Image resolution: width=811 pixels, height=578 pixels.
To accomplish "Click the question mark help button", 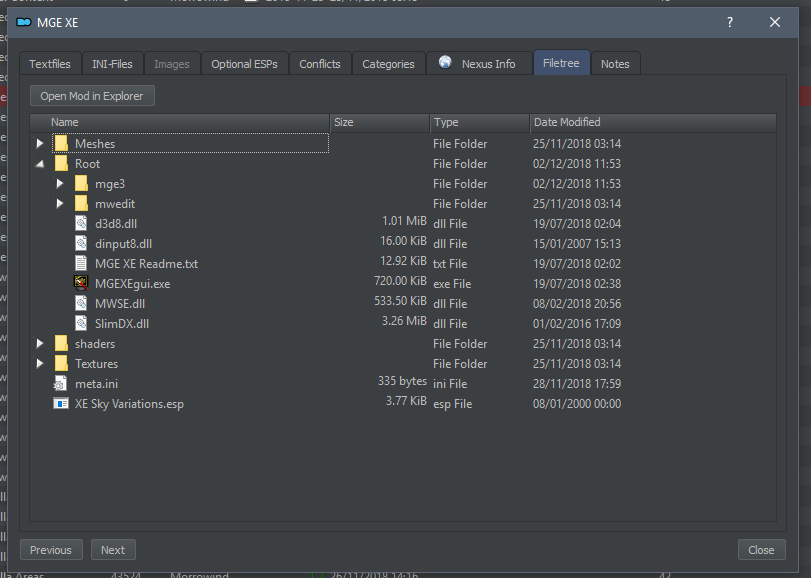I will coord(730,22).
